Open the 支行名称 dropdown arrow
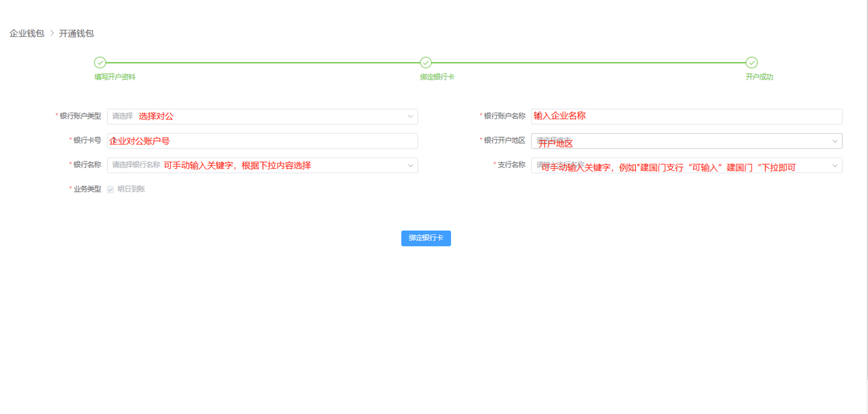Image resolution: width=868 pixels, height=414 pixels. [x=835, y=166]
